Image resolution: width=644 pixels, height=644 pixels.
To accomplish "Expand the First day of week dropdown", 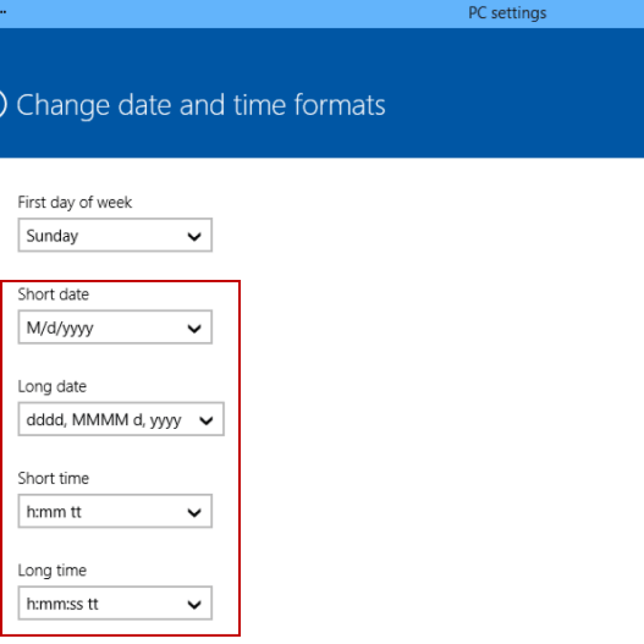I will click(114, 236).
